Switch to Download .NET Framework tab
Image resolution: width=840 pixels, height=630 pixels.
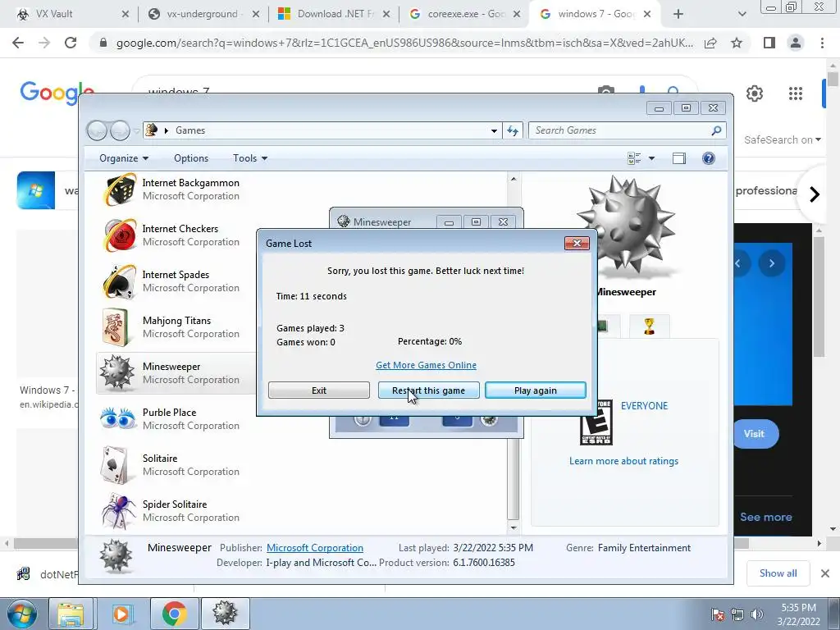335,14
